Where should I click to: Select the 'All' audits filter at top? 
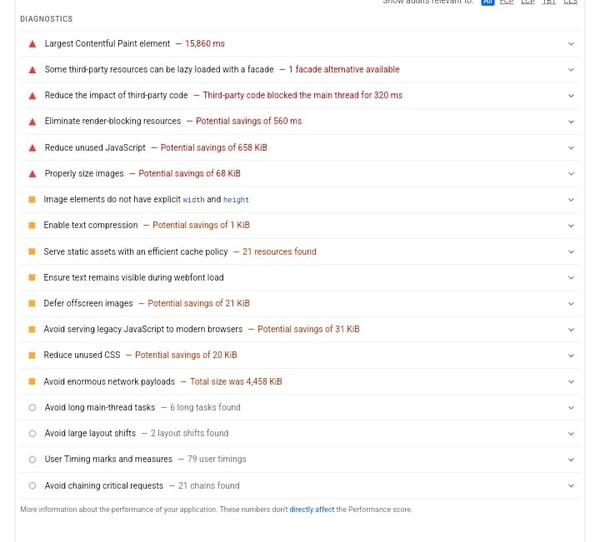point(487,3)
